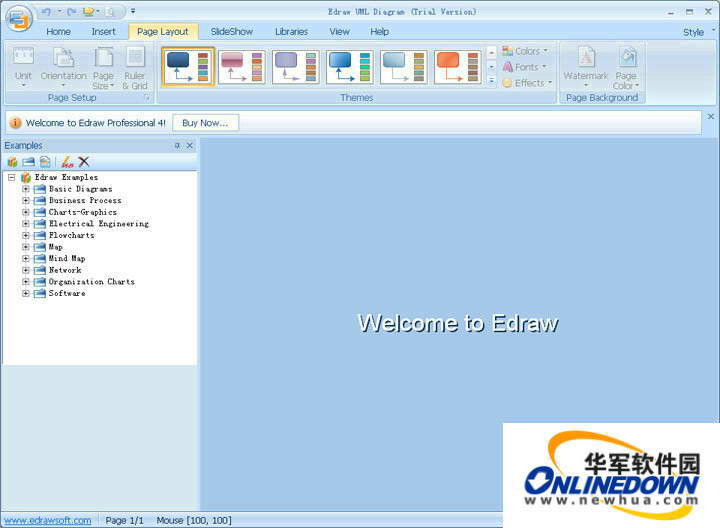Image resolution: width=720 pixels, height=528 pixels.
Task: Open the Orientation options
Action: 63,68
